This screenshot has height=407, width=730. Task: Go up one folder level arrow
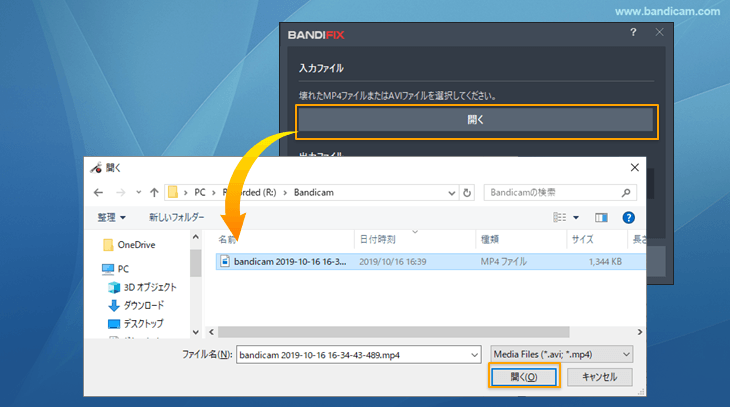pyautogui.click(x=154, y=192)
